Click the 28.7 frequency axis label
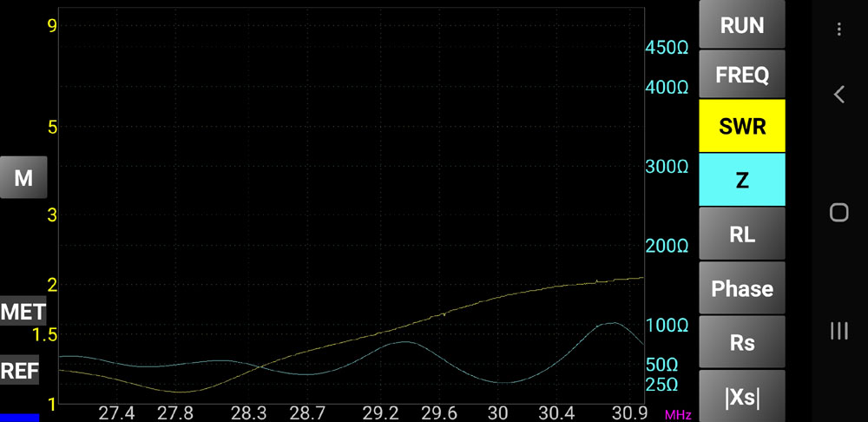The width and height of the screenshot is (868, 422). [x=308, y=413]
